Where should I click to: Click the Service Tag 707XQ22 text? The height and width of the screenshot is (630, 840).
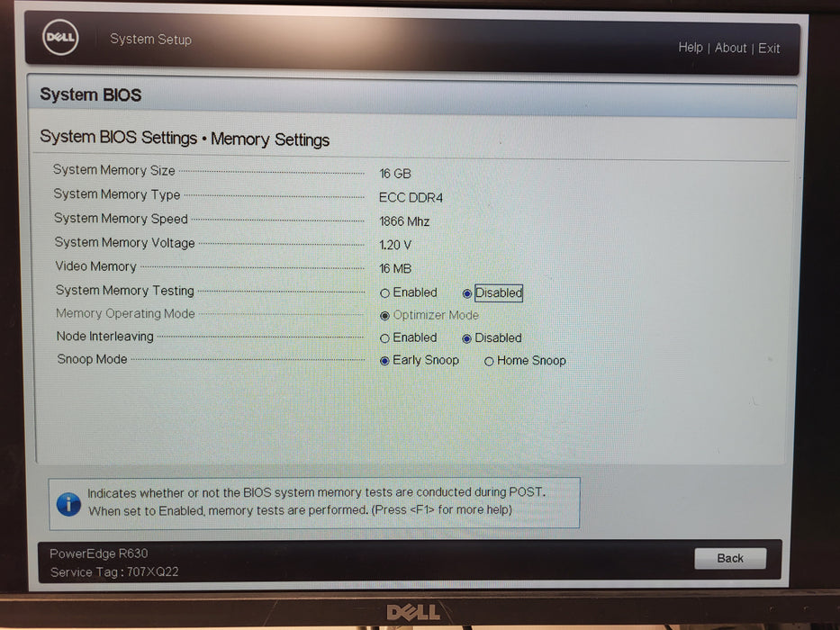(114, 572)
